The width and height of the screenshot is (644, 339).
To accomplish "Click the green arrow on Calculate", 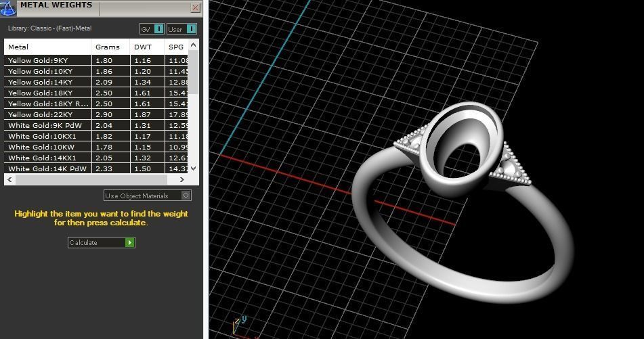I will pos(129,242).
